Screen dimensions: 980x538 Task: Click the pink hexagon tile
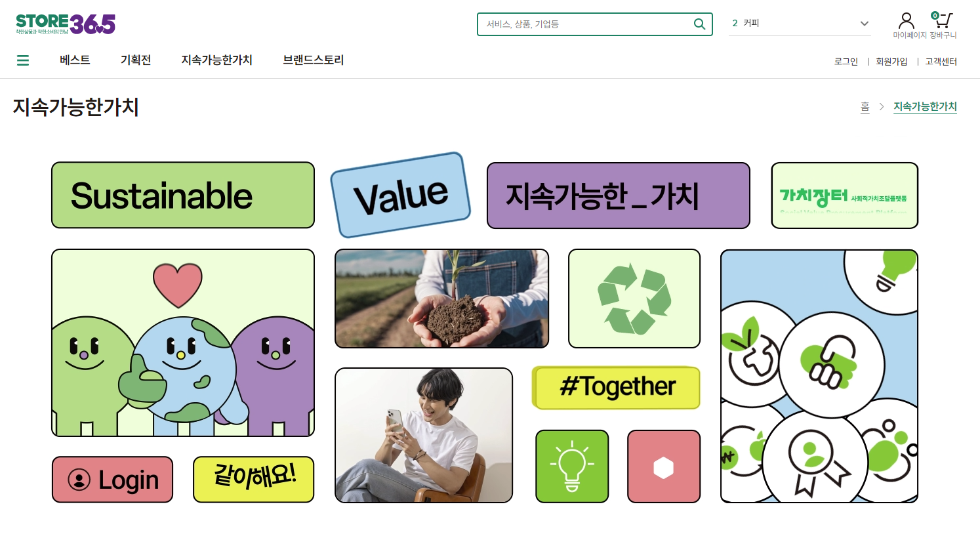tap(664, 466)
